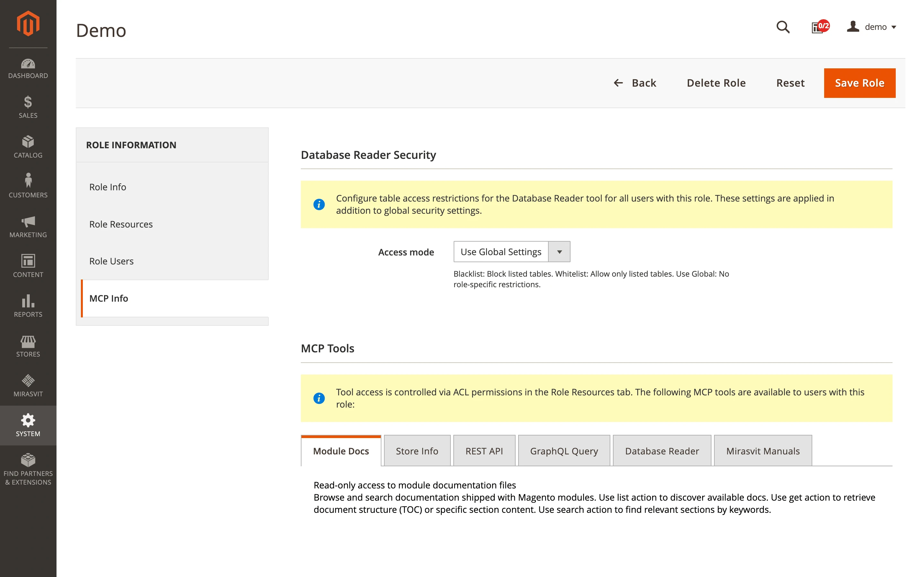Screen dimensions: 924x577
Task: Open the Reports section
Action: tap(28, 307)
